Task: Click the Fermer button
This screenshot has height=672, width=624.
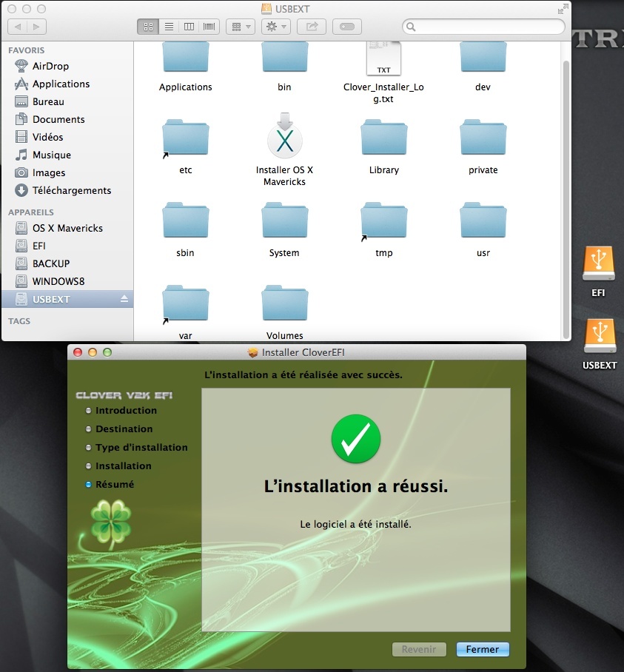Action: [x=482, y=649]
